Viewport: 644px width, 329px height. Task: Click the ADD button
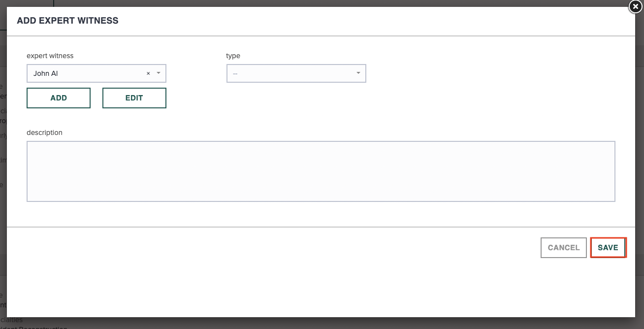[x=59, y=98]
